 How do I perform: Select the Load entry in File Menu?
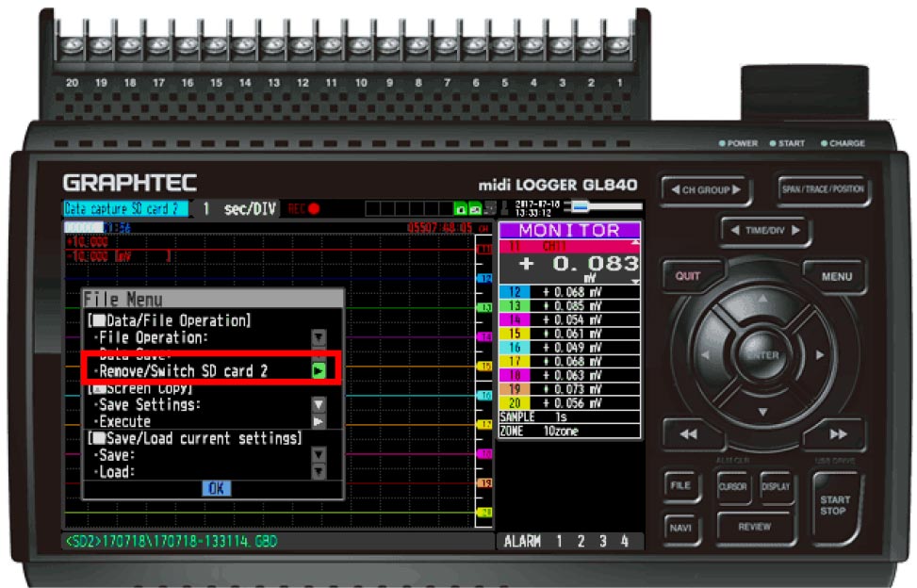coord(116,472)
